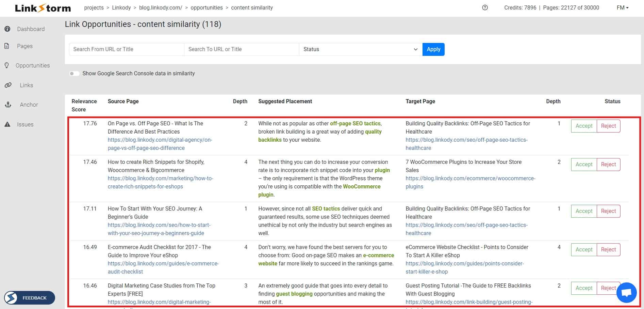View Issues via the warning triangle icon
This screenshot has width=644, height=309.
tap(7, 124)
